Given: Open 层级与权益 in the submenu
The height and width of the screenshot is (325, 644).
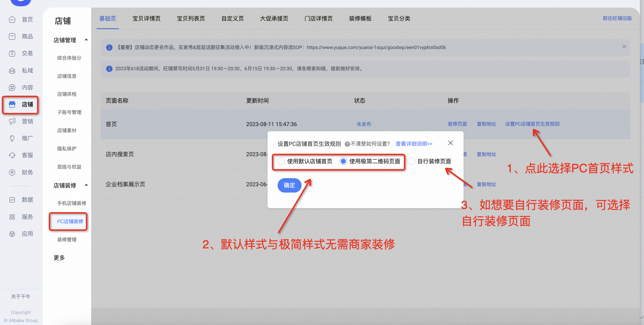Looking at the screenshot, I should (69, 167).
